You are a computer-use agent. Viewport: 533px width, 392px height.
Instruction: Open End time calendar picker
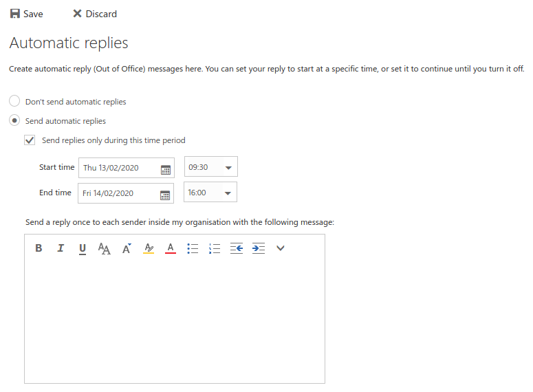pyautogui.click(x=165, y=195)
